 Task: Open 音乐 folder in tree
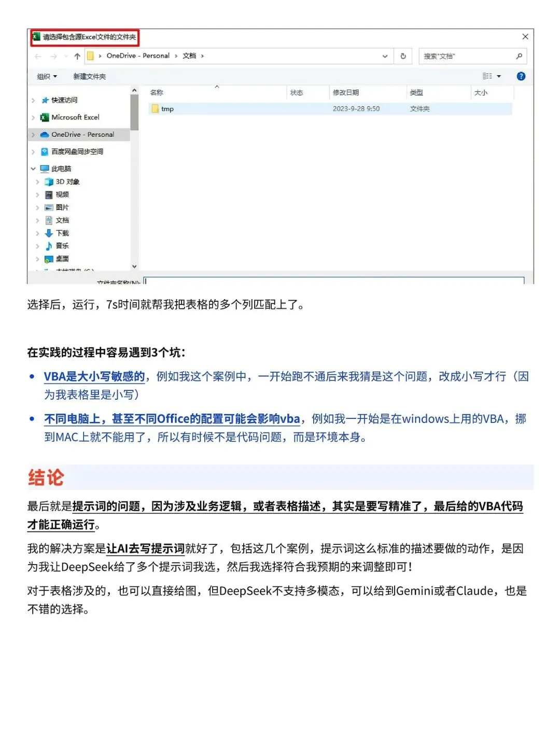62,246
